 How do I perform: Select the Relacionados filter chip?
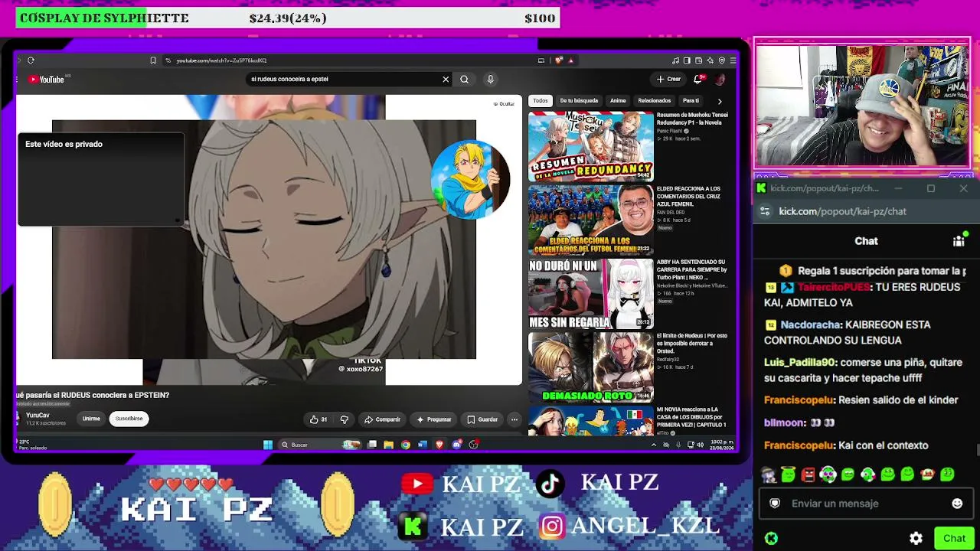coord(655,101)
